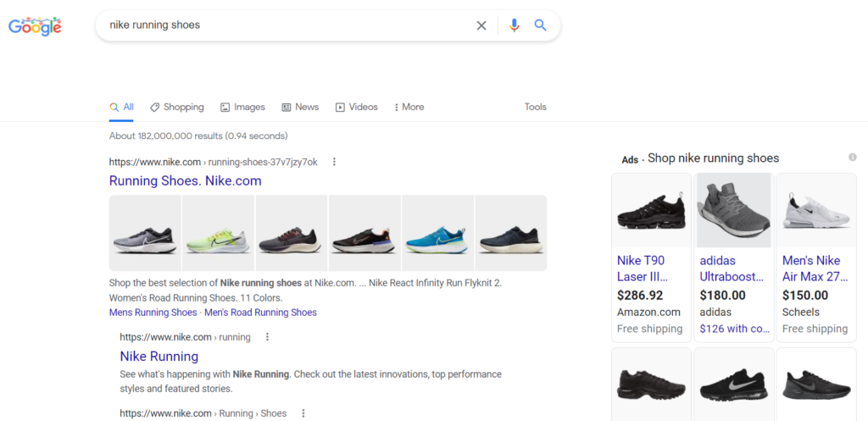Click the blue magnifying glass search icon
This screenshot has height=421, width=868.
[540, 25]
